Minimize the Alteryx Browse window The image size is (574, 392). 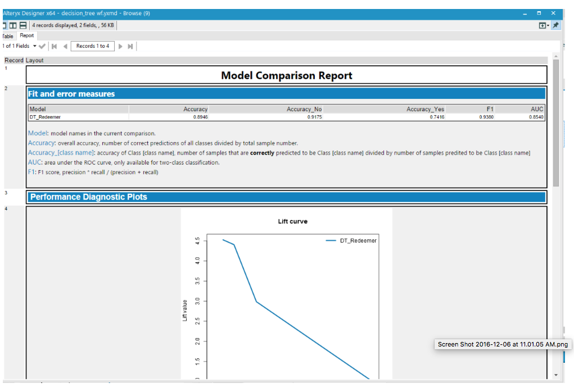[x=525, y=13]
